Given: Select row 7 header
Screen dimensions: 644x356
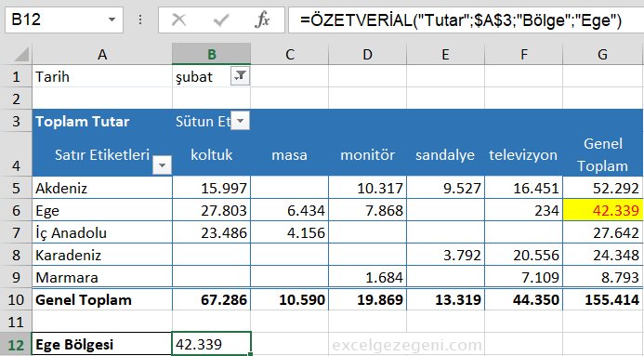Looking at the screenshot, I should [x=16, y=232].
